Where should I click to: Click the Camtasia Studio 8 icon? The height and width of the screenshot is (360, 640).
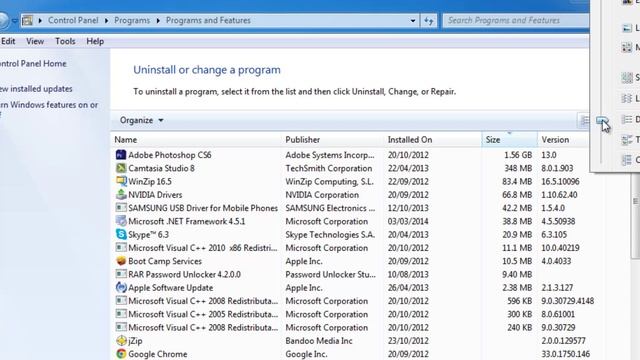[x=121, y=168]
